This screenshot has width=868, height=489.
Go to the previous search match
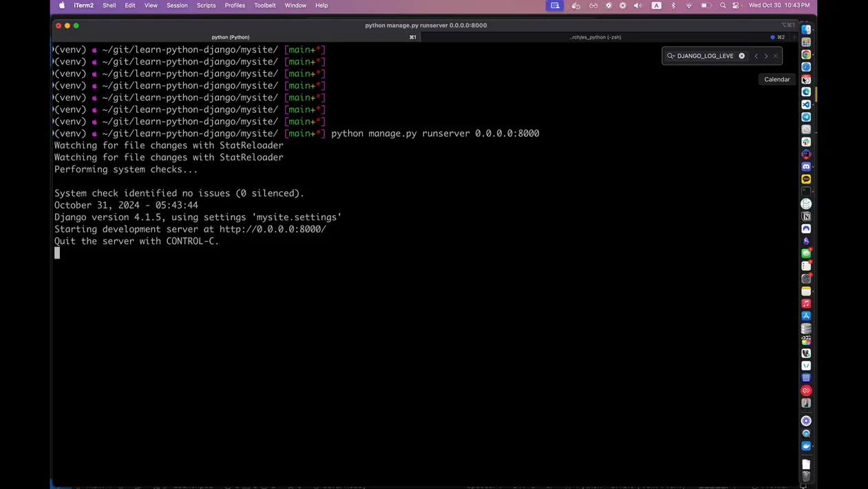click(x=756, y=56)
